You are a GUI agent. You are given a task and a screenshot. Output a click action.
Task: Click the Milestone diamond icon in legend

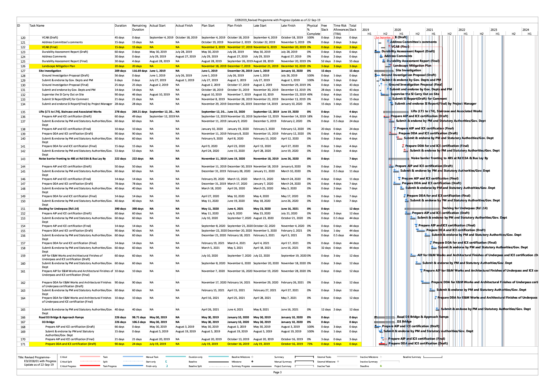pos(252,362)
